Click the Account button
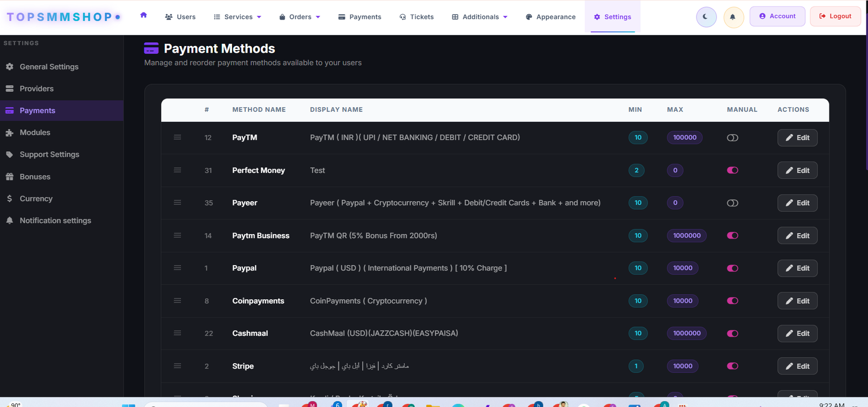This screenshot has height=407, width=868. pyautogui.click(x=777, y=16)
